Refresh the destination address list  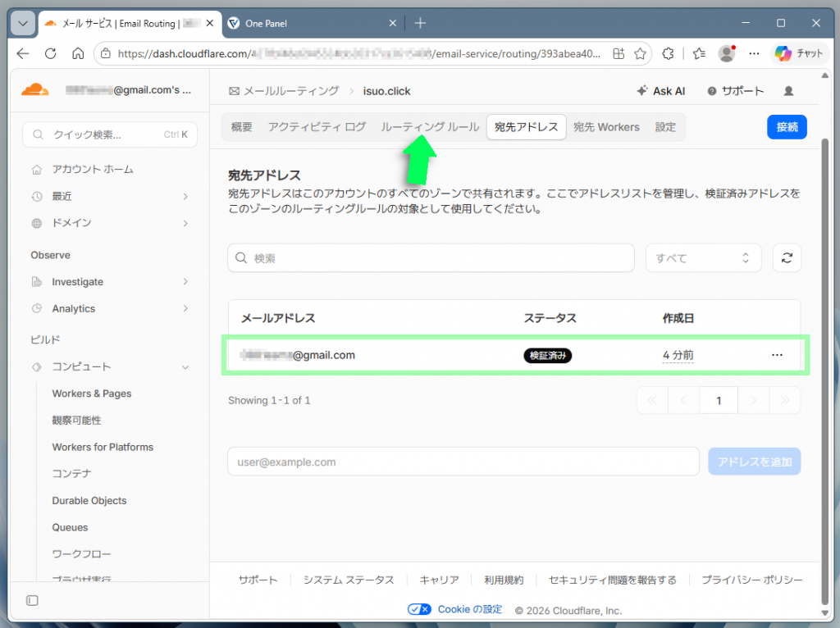[x=787, y=258]
